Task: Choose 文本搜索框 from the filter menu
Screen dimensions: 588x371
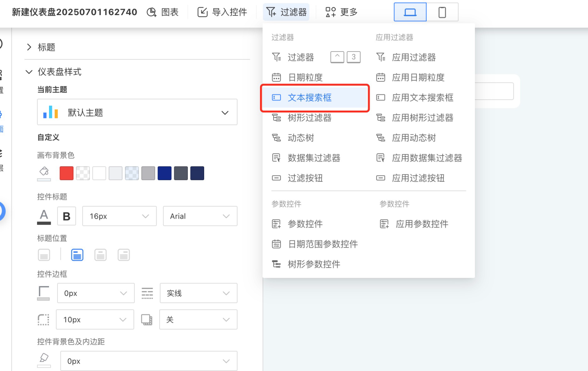Action: pos(310,98)
